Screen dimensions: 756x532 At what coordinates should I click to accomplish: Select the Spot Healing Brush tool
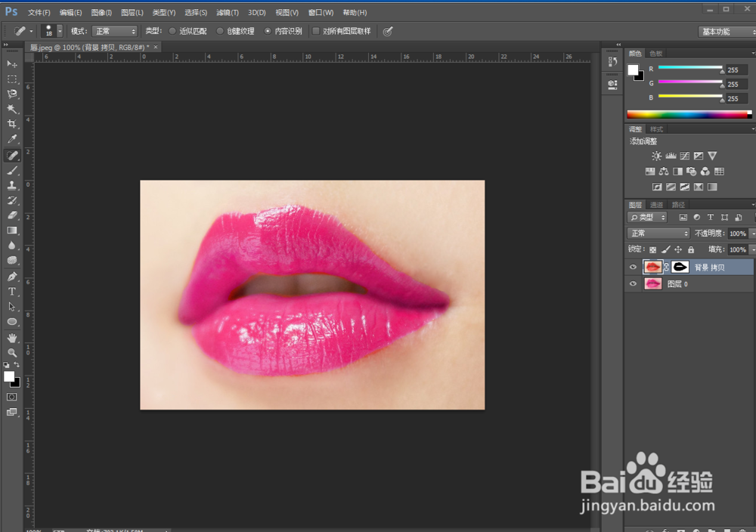(x=12, y=155)
